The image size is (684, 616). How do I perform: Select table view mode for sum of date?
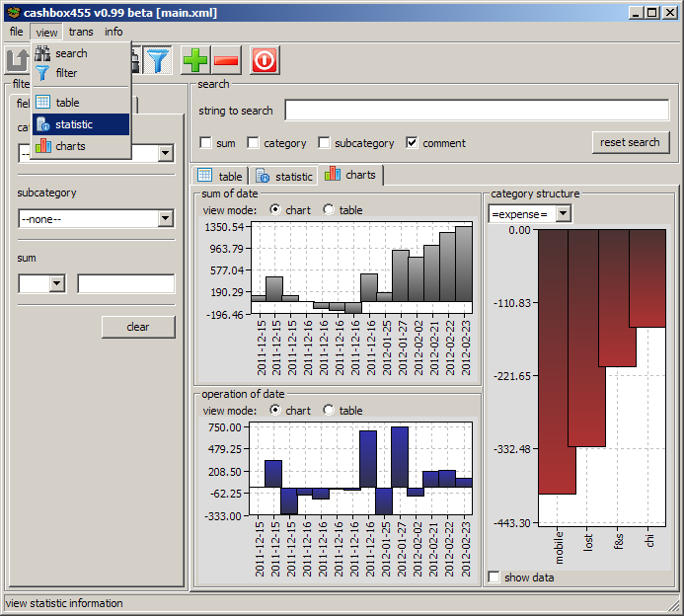click(329, 210)
